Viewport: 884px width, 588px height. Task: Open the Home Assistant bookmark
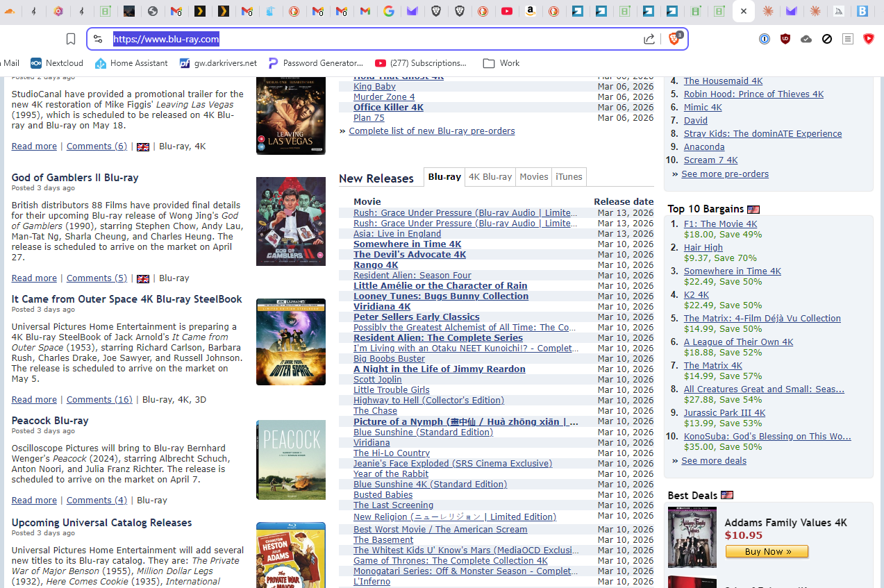[x=131, y=63]
